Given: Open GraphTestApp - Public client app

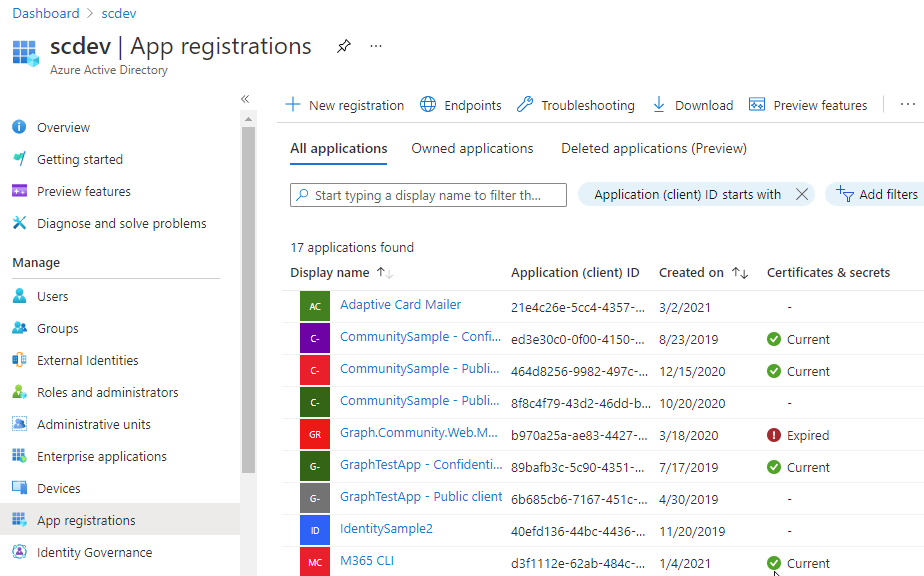Looking at the screenshot, I should (421, 496).
